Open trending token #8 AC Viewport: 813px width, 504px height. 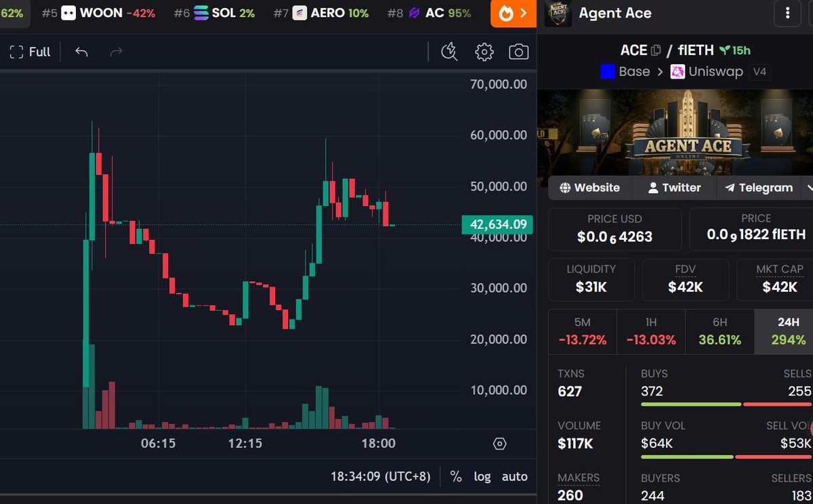(x=429, y=13)
